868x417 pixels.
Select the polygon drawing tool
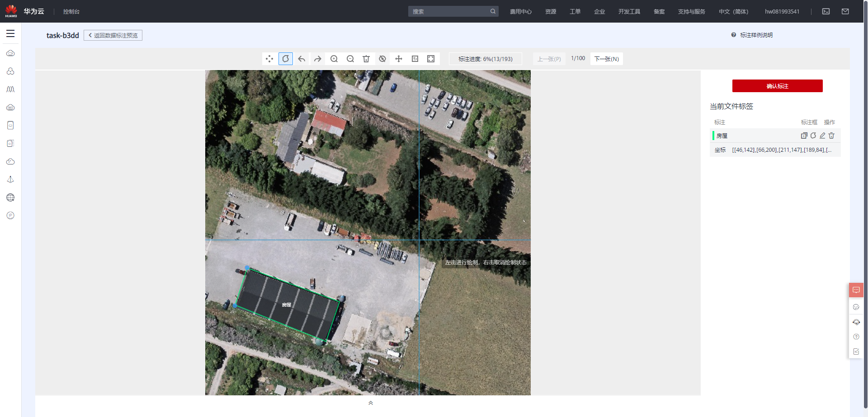tap(286, 59)
